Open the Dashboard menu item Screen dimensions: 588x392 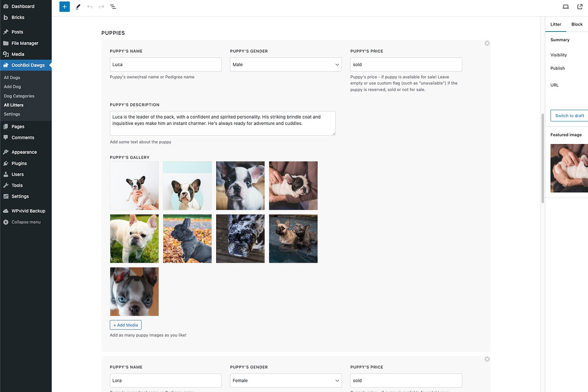[x=25, y=6]
